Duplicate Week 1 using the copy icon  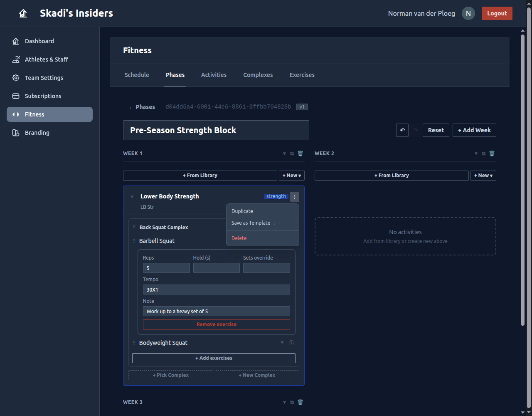[292, 154]
